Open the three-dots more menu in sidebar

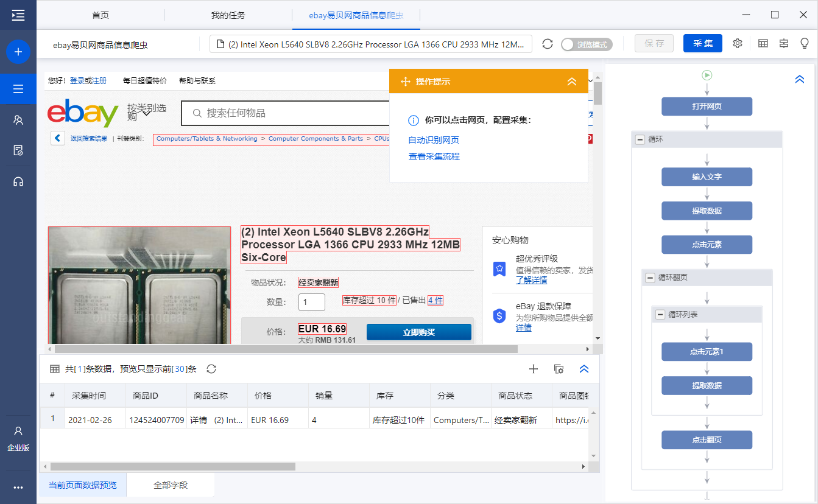[x=18, y=488]
